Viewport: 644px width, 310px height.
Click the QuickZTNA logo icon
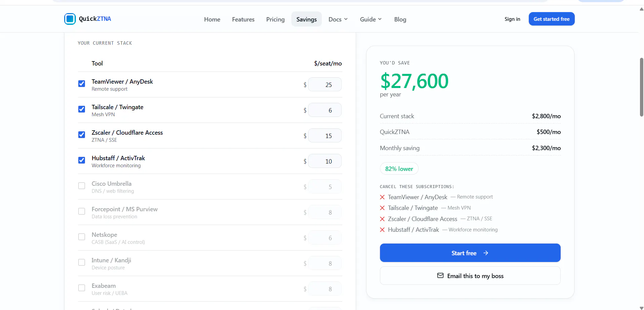coord(70,19)
